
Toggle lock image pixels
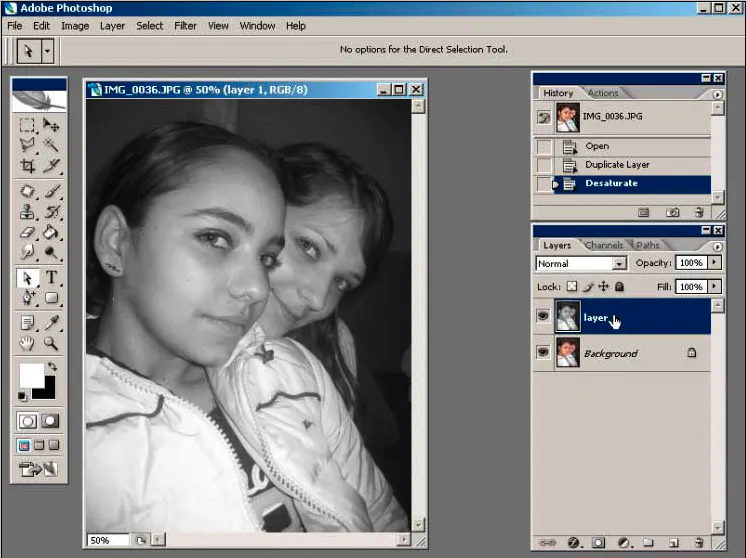588,286
